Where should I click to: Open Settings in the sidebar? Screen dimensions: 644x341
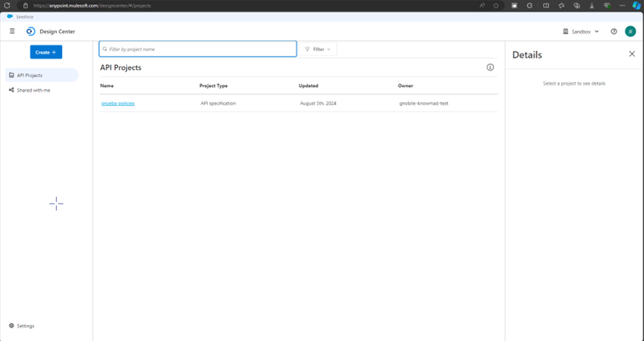[x=22, y=326]
